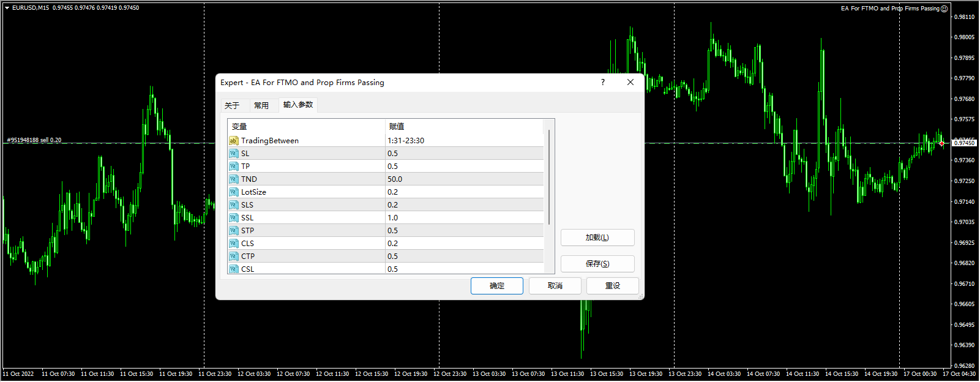
Task: Select the 输入参数 tab
Action: pyautogui.click(x=298, y=105)
